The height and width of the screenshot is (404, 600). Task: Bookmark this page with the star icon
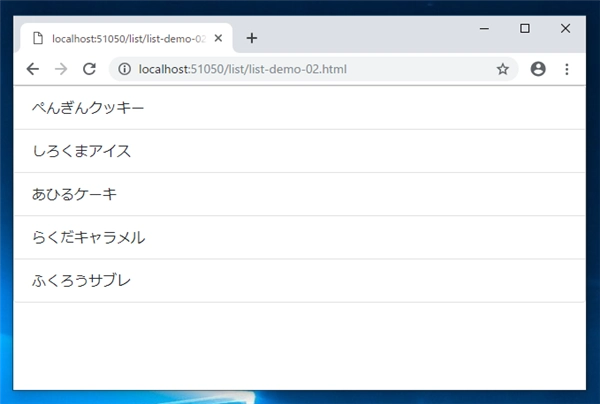(x=502, y=69)
